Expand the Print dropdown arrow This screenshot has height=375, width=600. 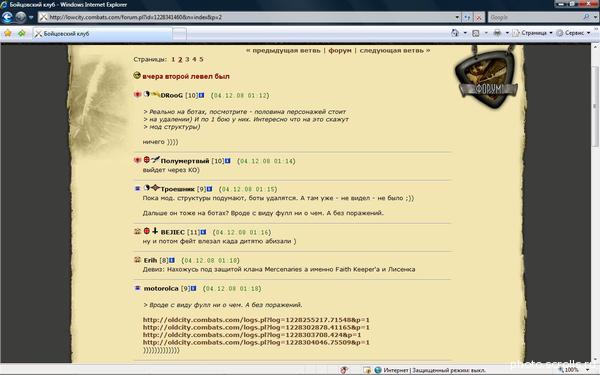tap(507, 33)
